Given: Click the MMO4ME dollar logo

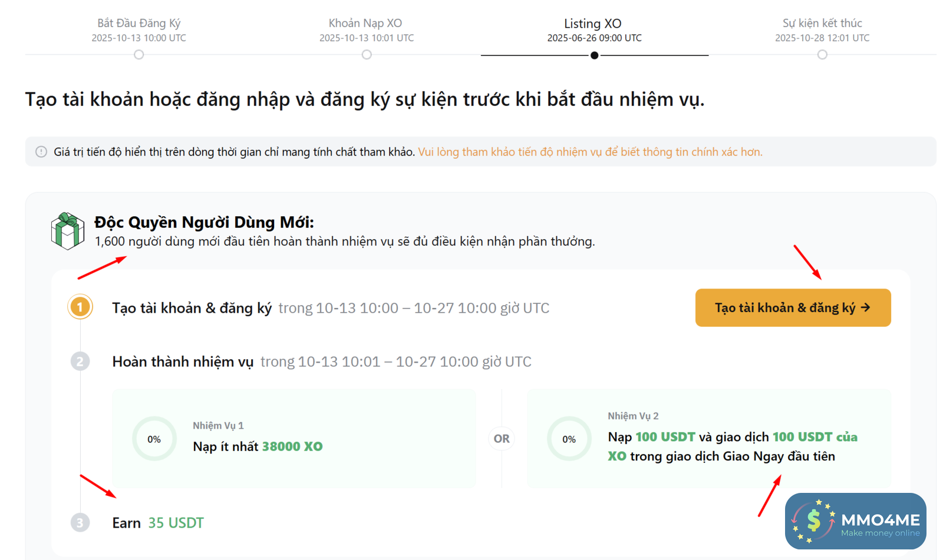Looking at the screenshot, I should click(x=814, y=521).
